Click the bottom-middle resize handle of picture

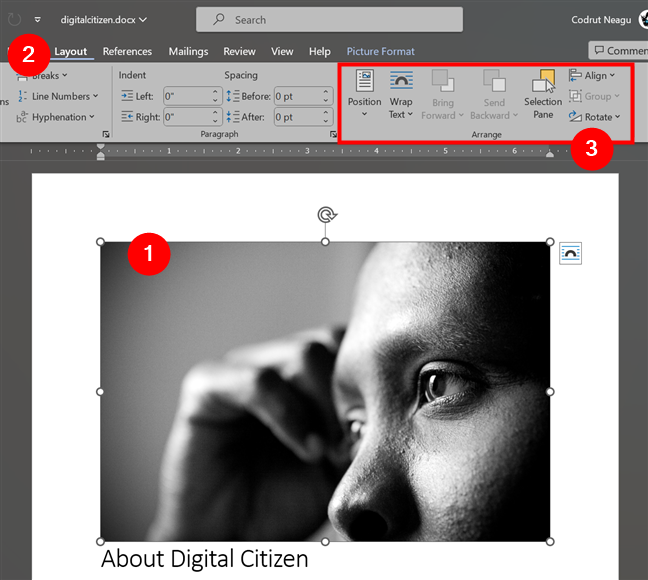click(325, 542)
